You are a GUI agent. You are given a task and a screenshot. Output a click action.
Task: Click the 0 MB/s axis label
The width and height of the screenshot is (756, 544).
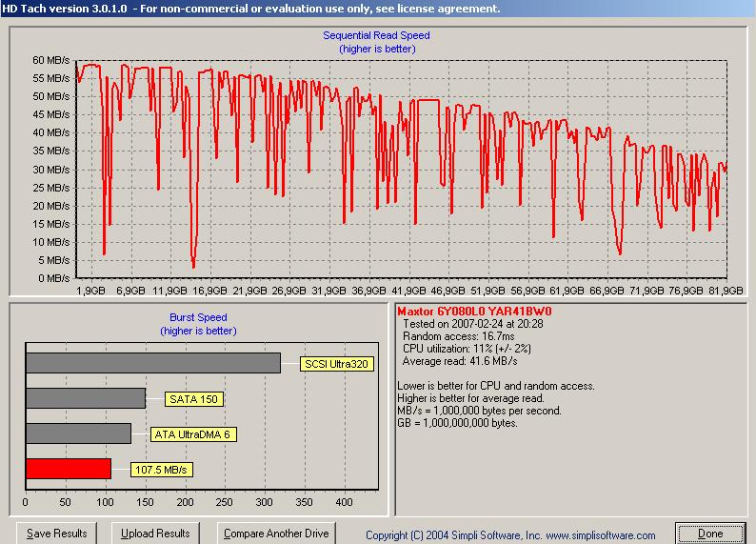54,278
